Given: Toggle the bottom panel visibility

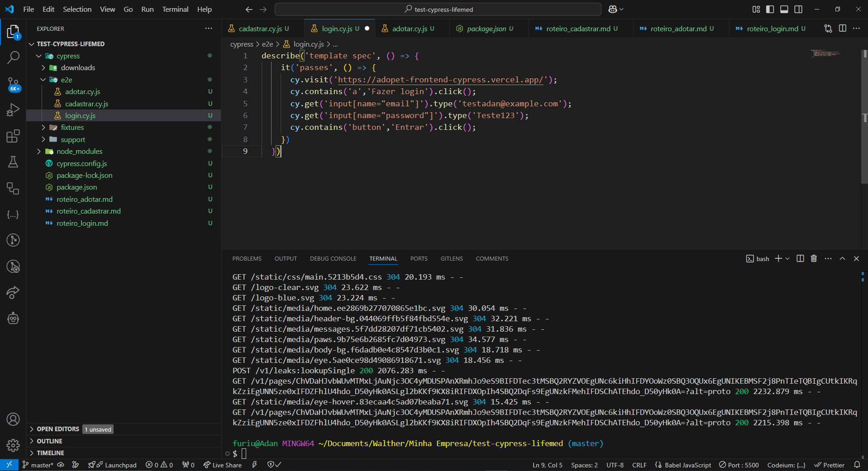Looking at the screenshot, I should [784, 9].
